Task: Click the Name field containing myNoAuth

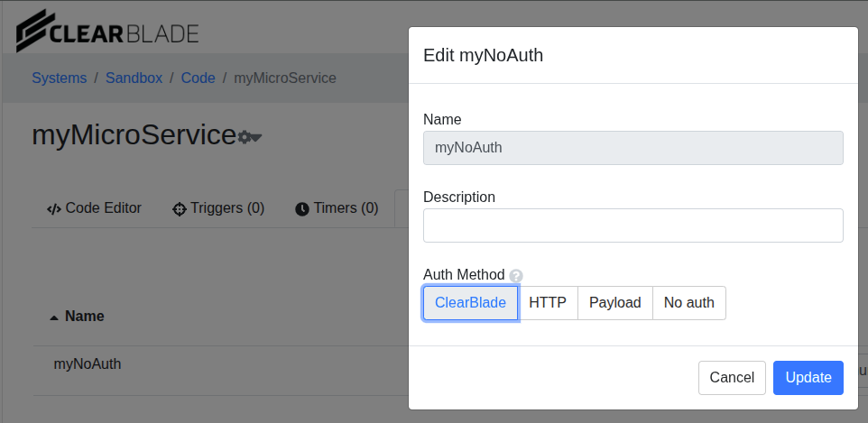Action: [633, 148]
